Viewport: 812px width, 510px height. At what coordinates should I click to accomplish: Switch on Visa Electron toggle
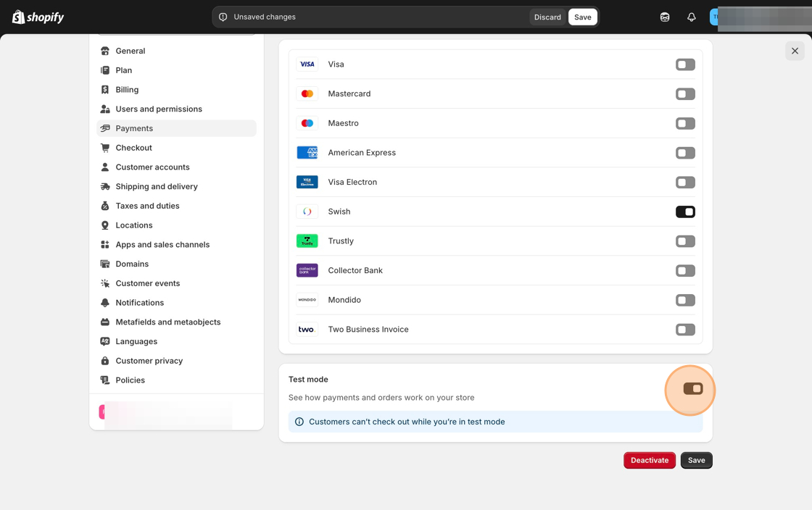tap(685, 183)
